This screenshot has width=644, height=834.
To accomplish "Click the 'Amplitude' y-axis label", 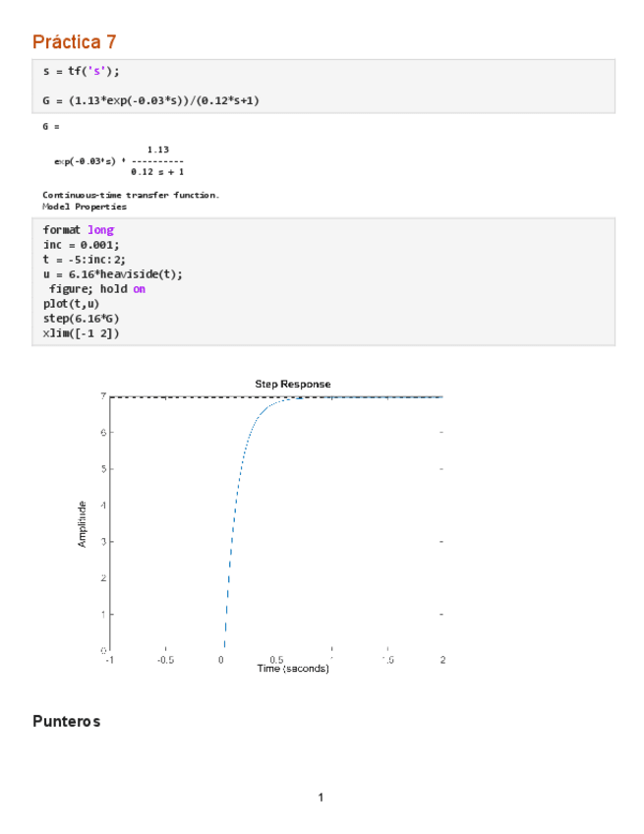I will pos(83,523).
